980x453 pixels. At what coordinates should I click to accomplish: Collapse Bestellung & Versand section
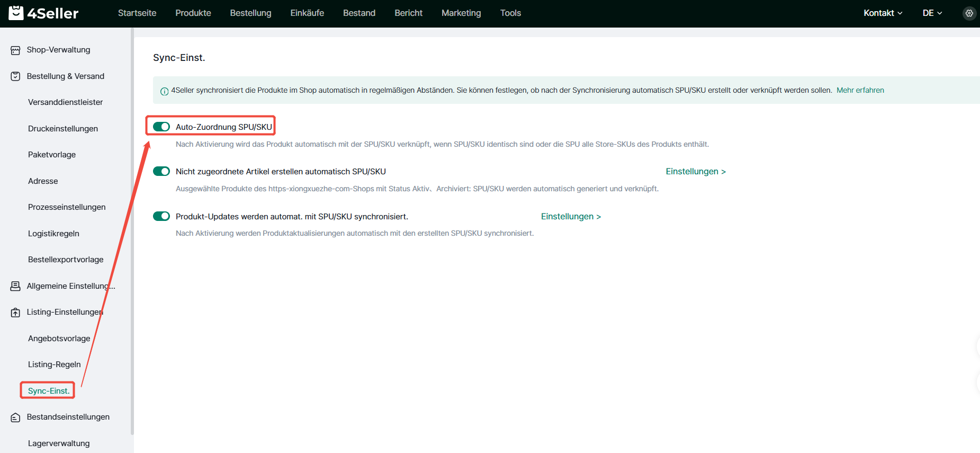(x=66, y=76)
